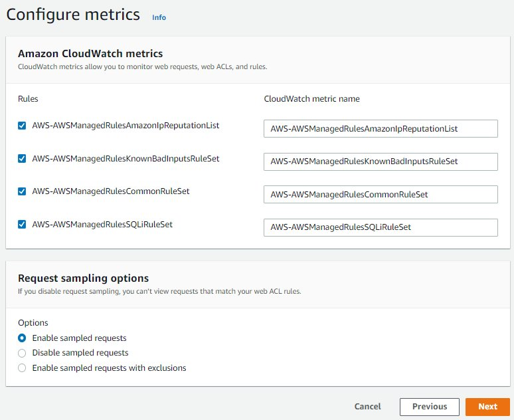Cancel the metrics configuration
The image size is (514, 420).
click(367, 407)
